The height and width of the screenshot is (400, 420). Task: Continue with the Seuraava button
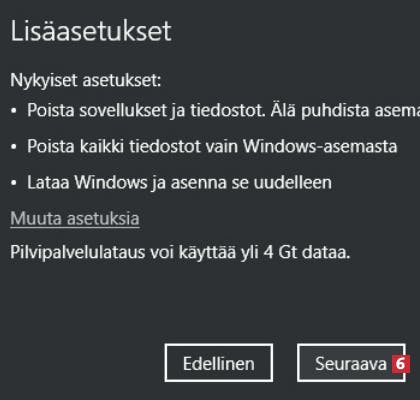(351, 363)
